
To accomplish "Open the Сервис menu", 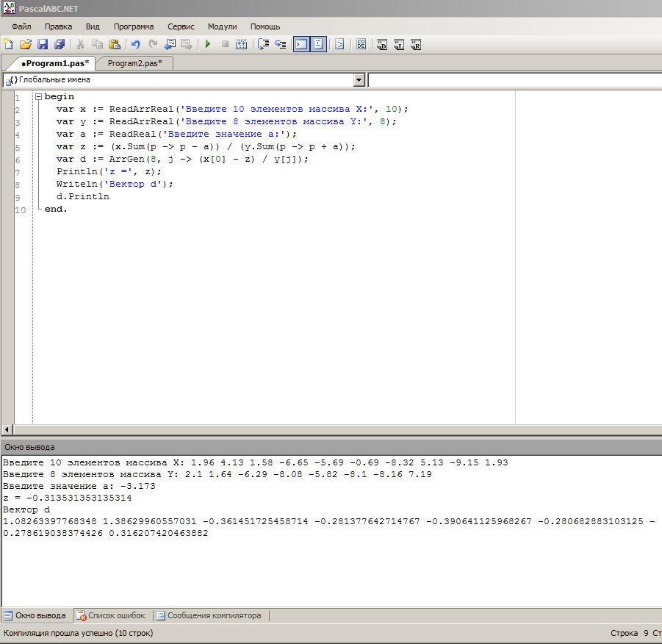I will [181, 26].
